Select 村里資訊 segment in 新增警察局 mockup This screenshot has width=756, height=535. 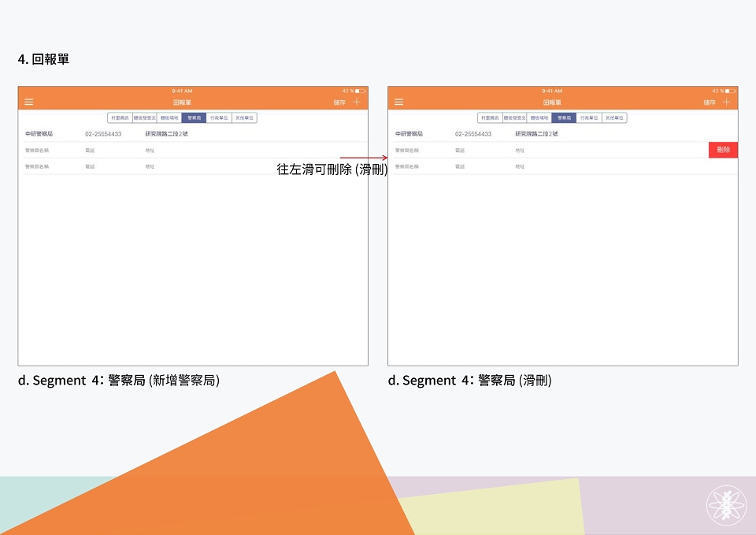(x=120, y=117)
